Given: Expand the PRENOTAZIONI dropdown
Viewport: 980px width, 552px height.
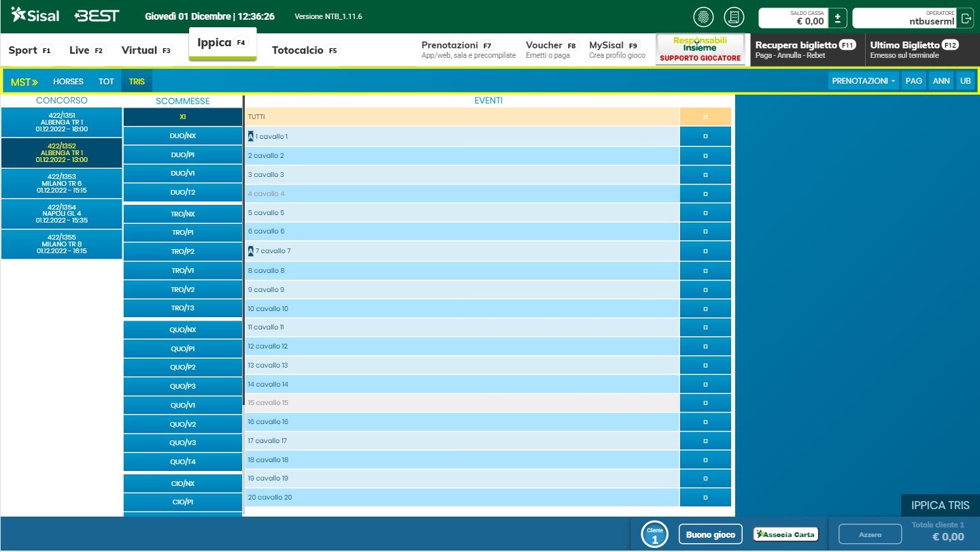Looking at the screenshot, I should point(864,81).
